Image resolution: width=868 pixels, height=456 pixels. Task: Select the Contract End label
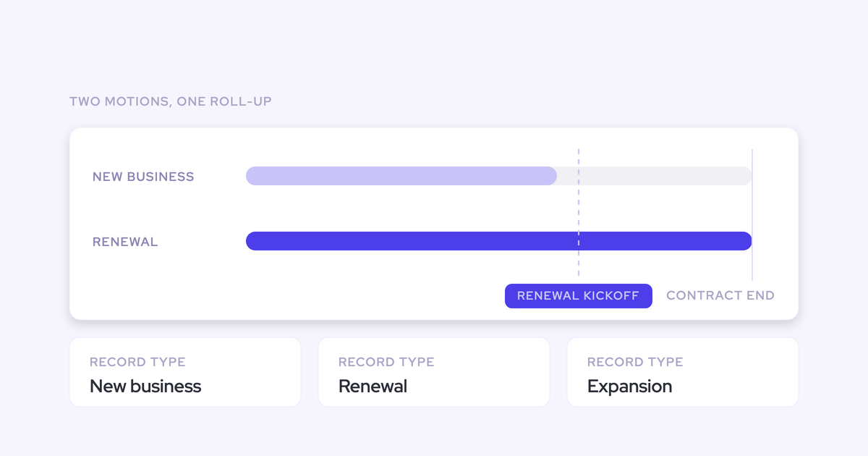click(x=720, y=295)
